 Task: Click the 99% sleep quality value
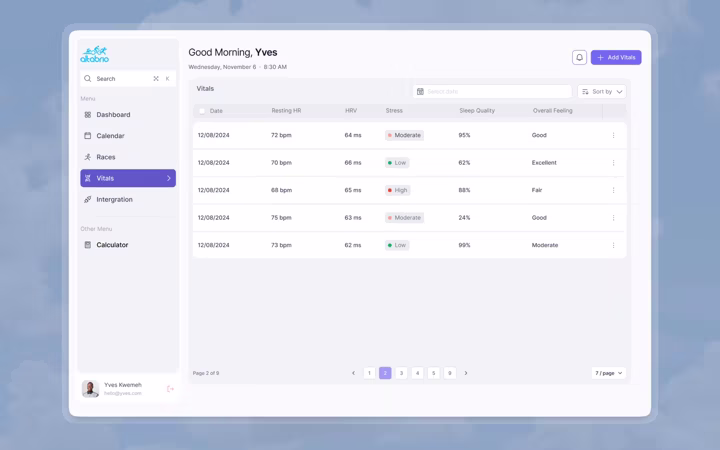tap(464, 245)
